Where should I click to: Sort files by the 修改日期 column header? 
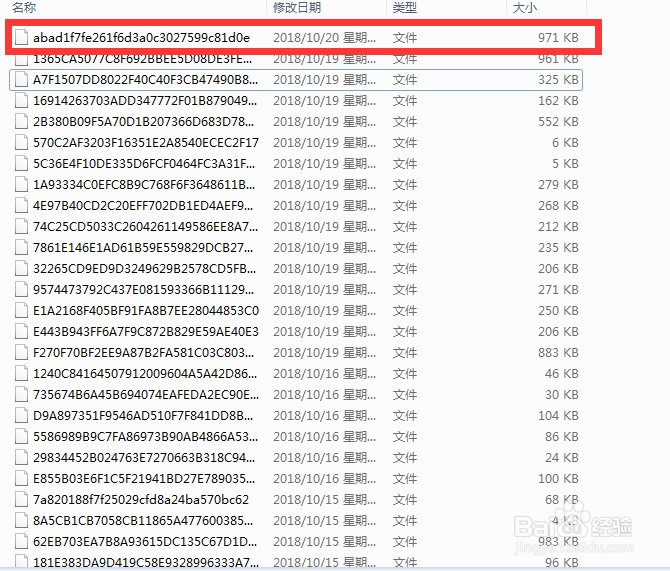[297, 7]
